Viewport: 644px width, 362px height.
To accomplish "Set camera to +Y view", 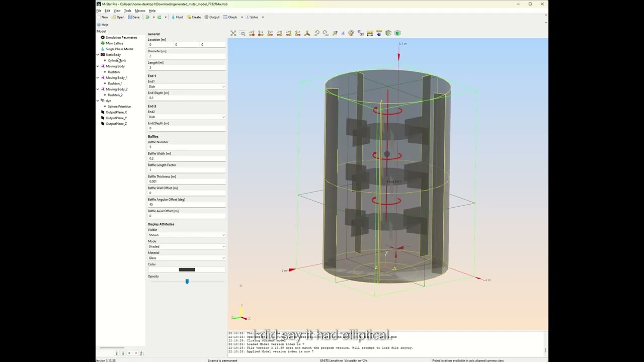I will [270, 33].
